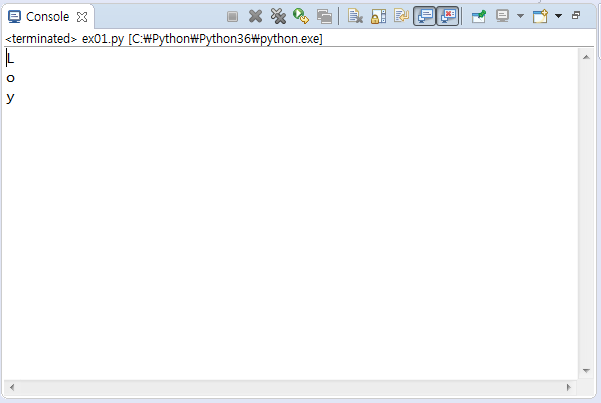Click the horizontal scrollbar right arrow
This screenshot has height=403, width=601.
(569, 387)
